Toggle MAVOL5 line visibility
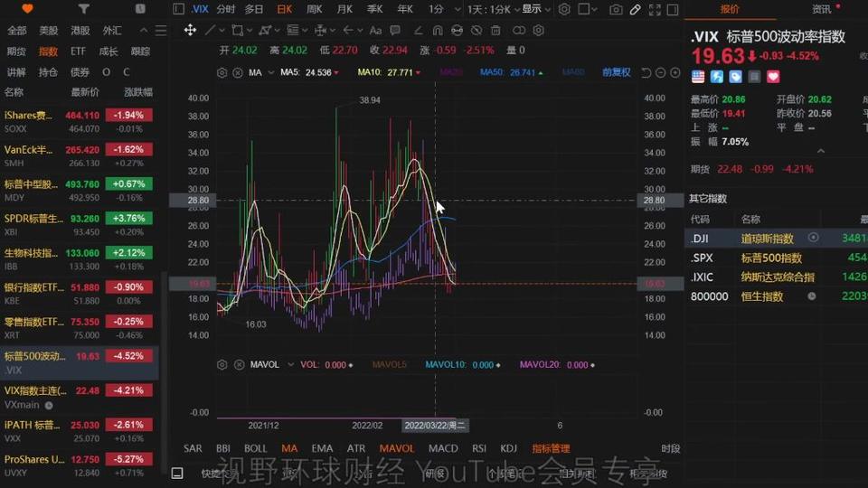 pyautogui.click(x=389, y=364)
